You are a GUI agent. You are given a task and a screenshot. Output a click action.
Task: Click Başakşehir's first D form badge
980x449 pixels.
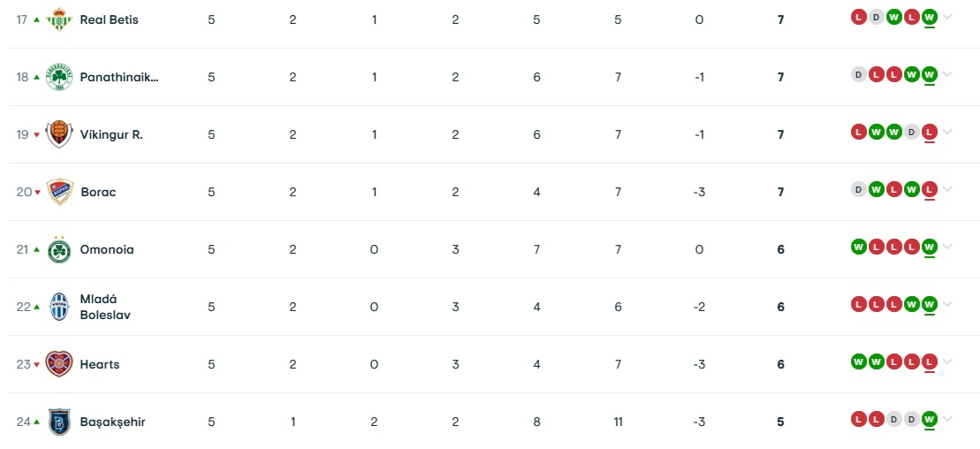[x=893, y=419]
